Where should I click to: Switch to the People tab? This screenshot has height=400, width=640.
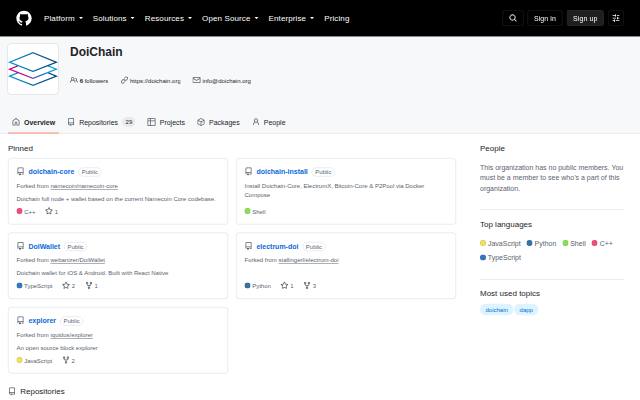(x=269, y=122)
